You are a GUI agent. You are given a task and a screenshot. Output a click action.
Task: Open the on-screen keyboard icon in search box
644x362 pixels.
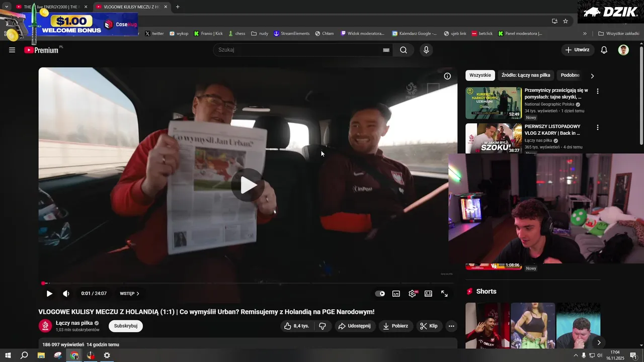click(x=386, y=50)
